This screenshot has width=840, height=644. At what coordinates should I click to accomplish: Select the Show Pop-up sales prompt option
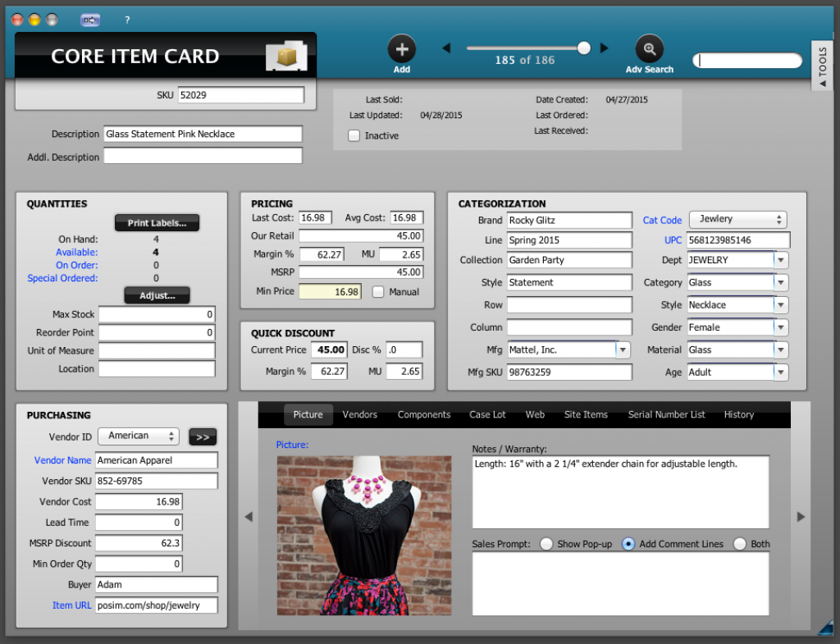(546, 543)
